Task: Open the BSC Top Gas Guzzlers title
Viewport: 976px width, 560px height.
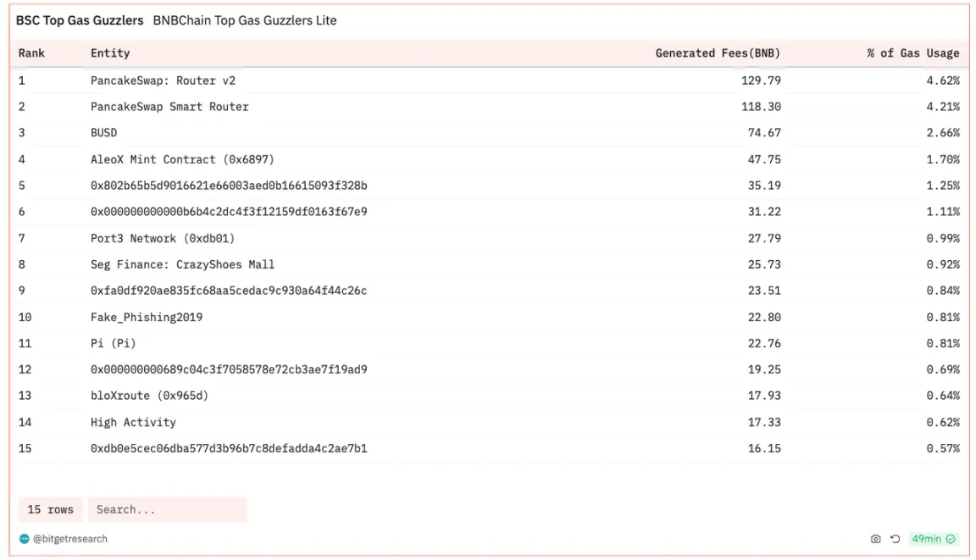Action: [80, 20]
